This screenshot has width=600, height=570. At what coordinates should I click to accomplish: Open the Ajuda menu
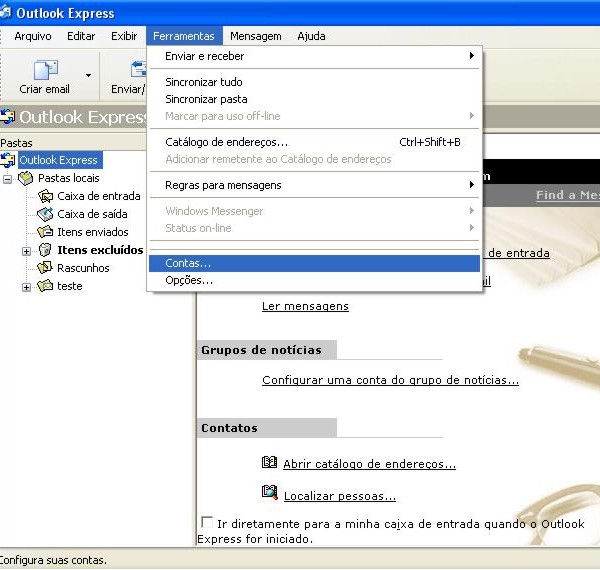(311, 36)
